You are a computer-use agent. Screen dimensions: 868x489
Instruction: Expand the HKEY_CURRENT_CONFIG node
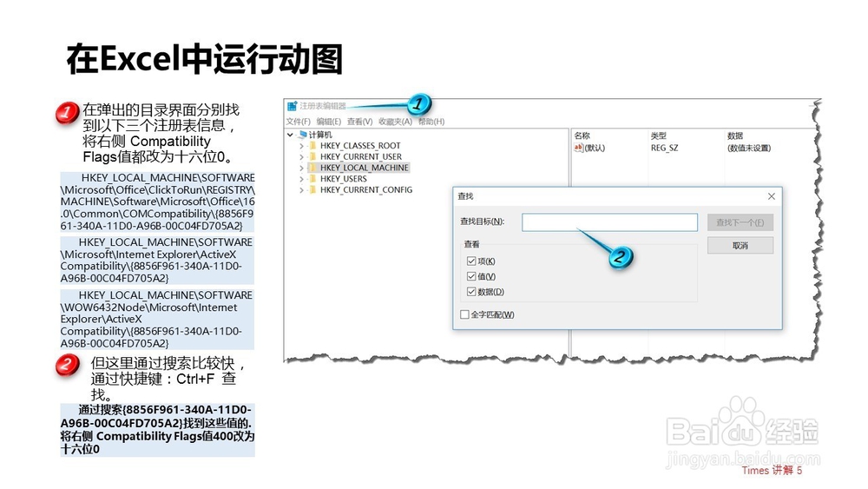[302, 190]
